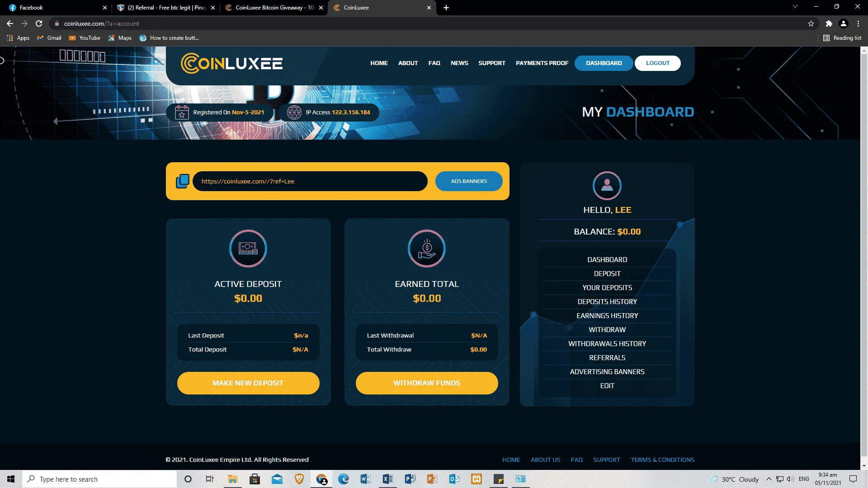Image resolution: width=868 pixels, height=488 pixels.
Task: Open the Reading list panel
Action: click(x=842, y=38)
